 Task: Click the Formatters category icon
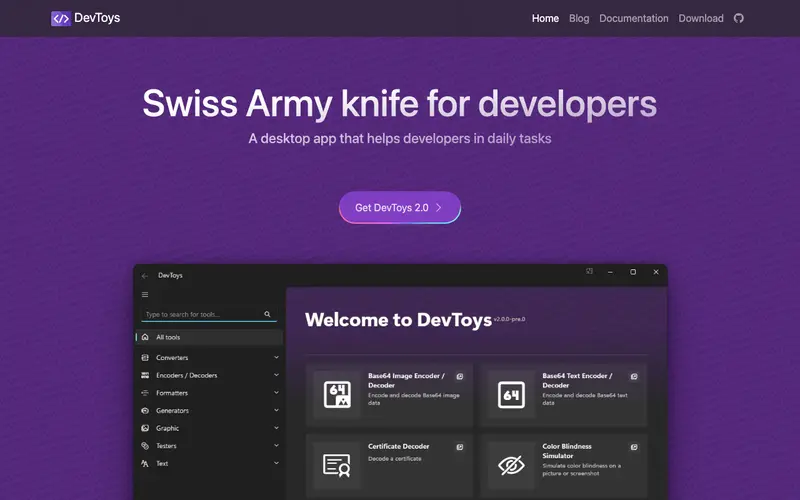click(x=145, y=393)
